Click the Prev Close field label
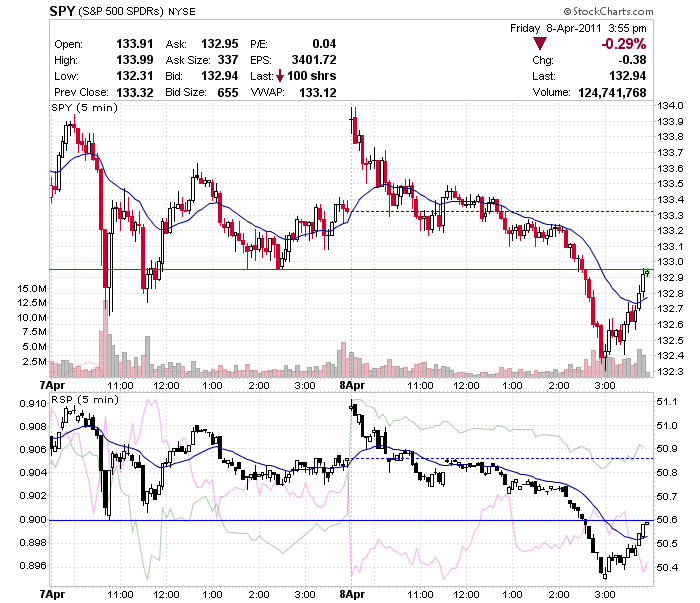This screenshot has width=700, height=603. coord(81,92)
